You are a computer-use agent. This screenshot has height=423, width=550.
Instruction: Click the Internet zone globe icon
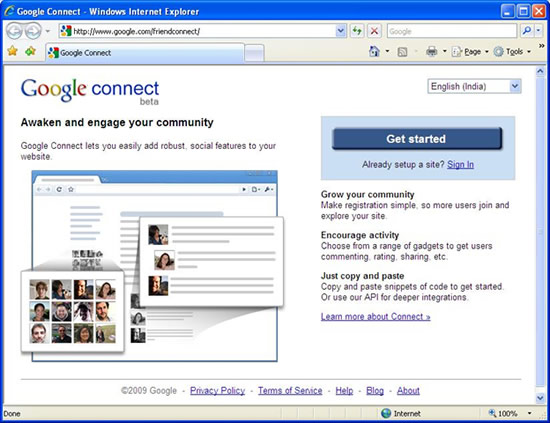coord(386,414)
